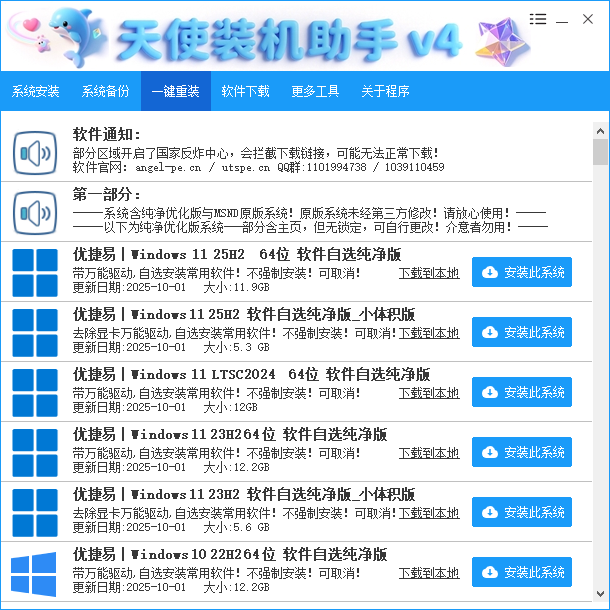Click Windows 11 logo for LTSC2024 row
Viewport: 610px width, 610px height.
(35, 393)
